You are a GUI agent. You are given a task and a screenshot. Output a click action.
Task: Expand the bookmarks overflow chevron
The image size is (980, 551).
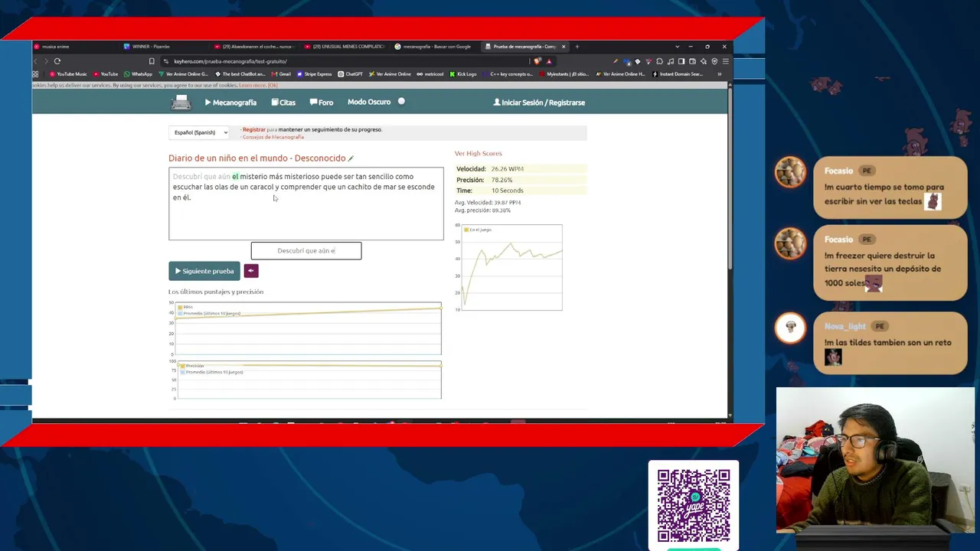719,74
